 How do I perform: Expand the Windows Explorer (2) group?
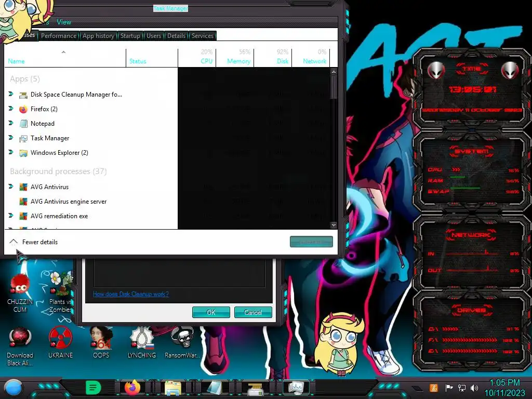coord(11,152)
